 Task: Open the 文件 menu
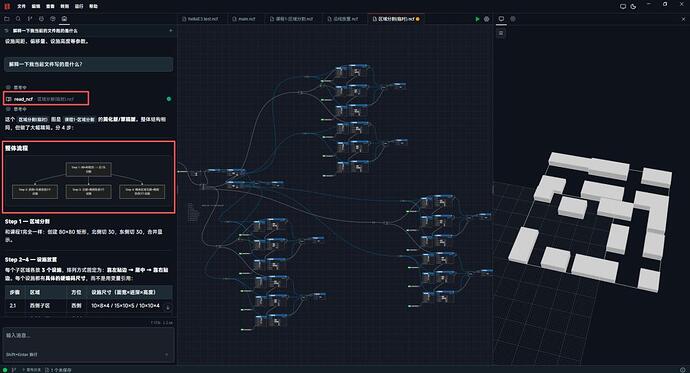click(21, 6)
